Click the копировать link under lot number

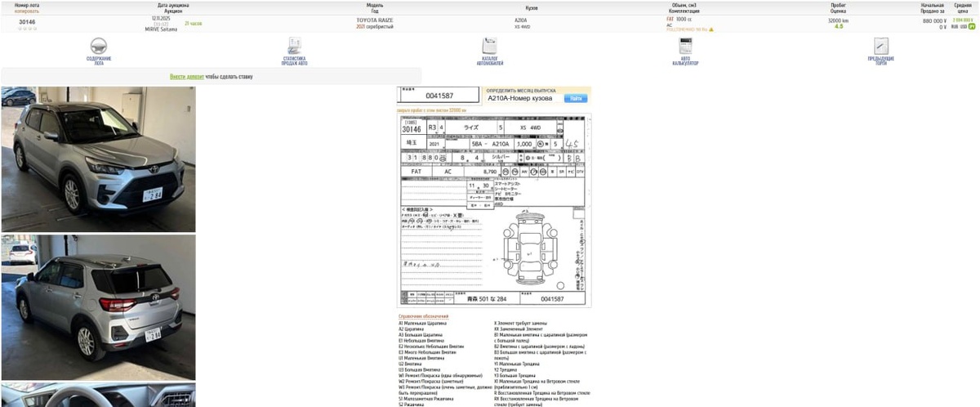tap(27, 11)
